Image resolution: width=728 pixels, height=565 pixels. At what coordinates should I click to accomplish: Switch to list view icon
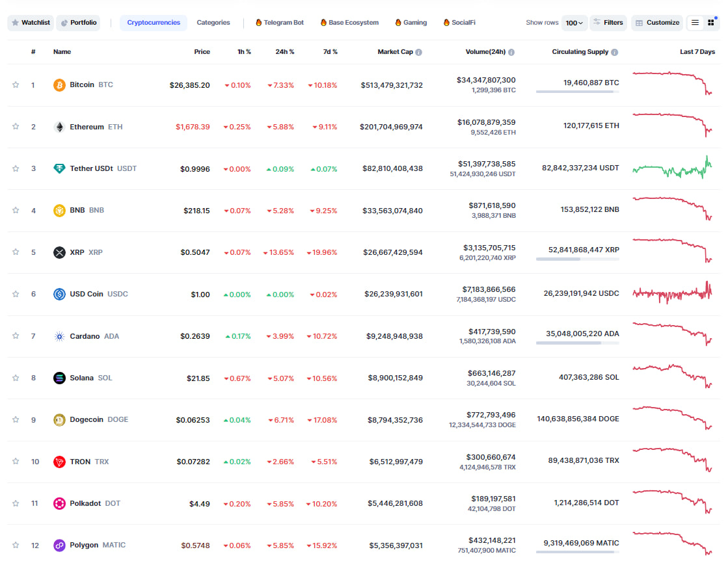pyautogui.click(x=695, y=22)
